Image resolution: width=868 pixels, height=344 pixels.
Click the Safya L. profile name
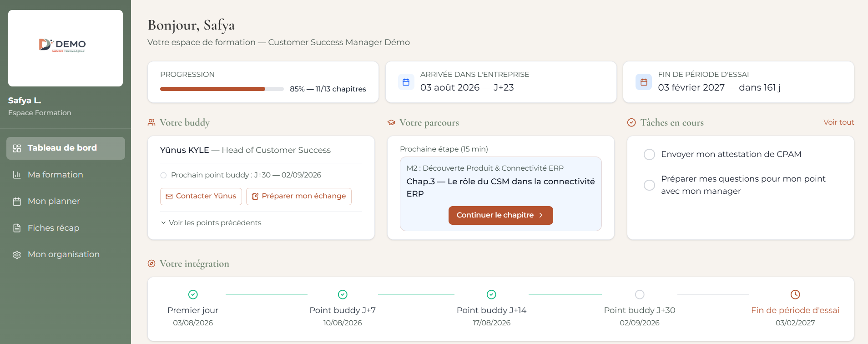point(25,101)
